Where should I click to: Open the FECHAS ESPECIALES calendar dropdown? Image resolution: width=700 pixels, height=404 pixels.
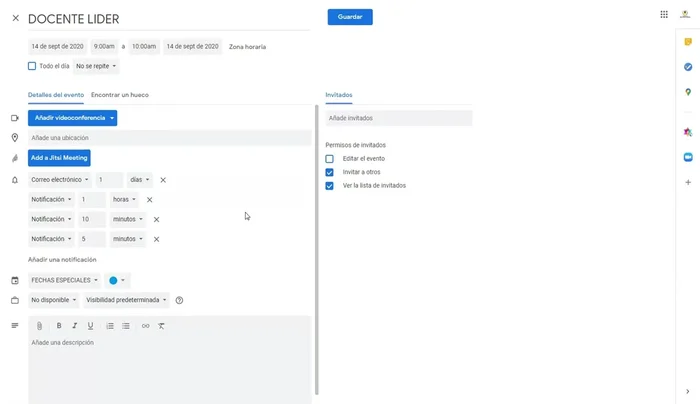pos(64,280)
